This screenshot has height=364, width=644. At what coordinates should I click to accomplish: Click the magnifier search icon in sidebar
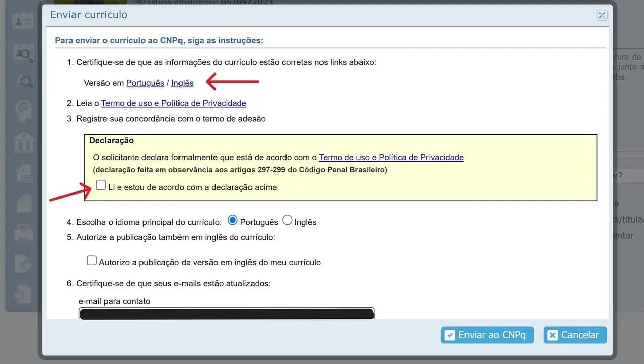[24, 81]
